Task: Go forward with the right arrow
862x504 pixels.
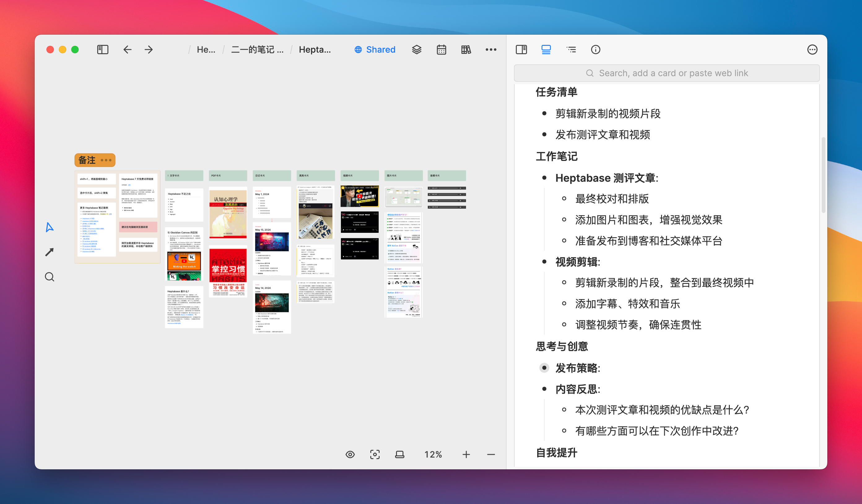Action: coord(148,50)
